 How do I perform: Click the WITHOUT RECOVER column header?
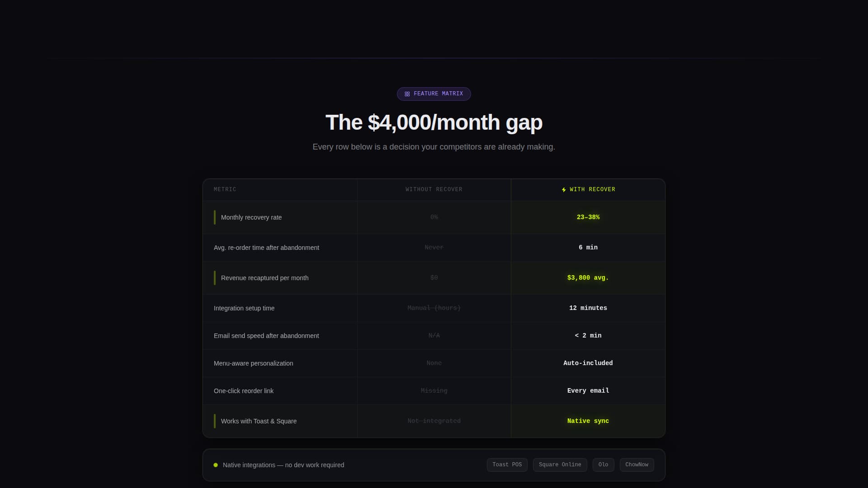pyautogui.click(x=434, y=190)
